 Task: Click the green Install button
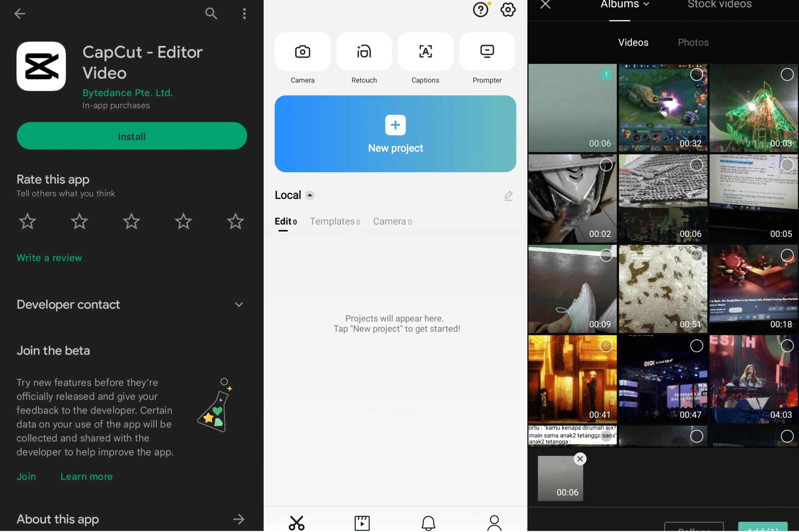tap(132, 136)
